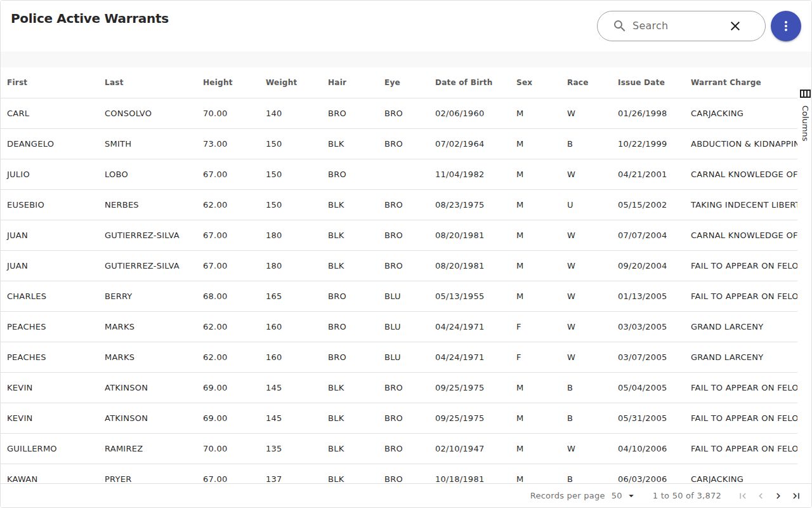Sort by the First column header
This screenshot has height=508, width=812.
[x=17, y=83]
